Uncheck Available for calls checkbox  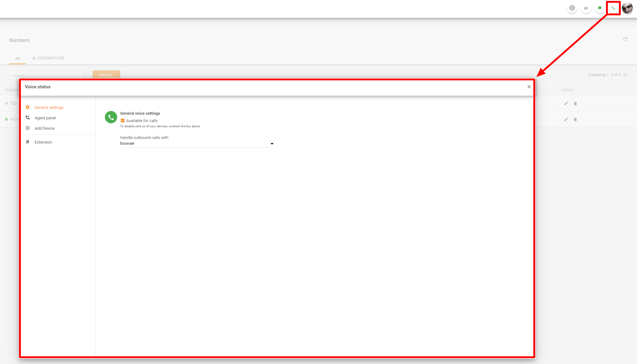click(123, 121)
